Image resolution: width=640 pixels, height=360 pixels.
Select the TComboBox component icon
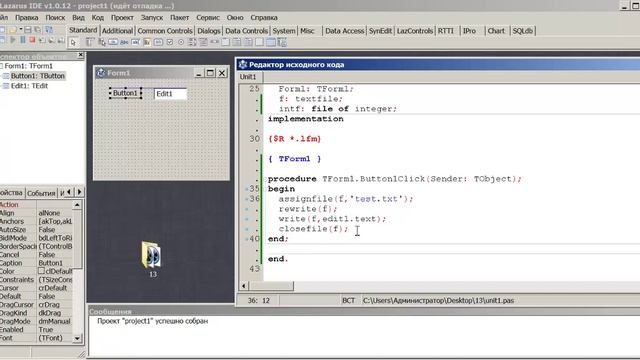[203, 42]
